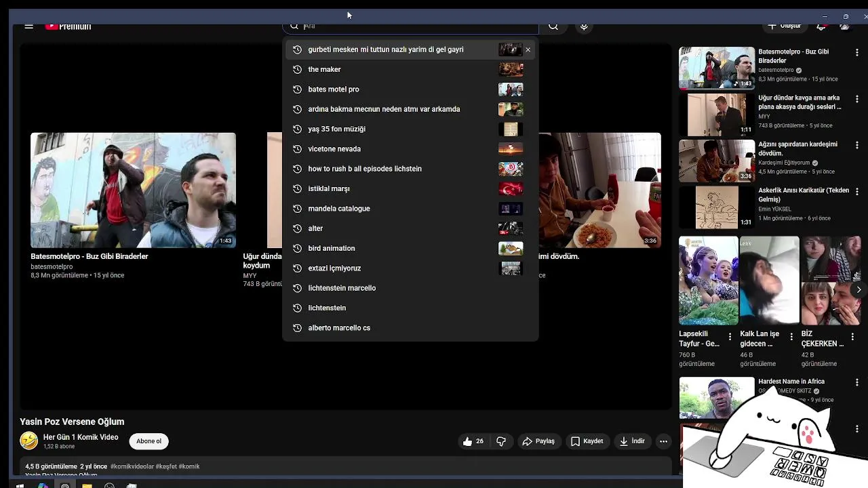Open options menu for Short 'Kalk Lan işe gidecen'
The width and height of the screenshot is (868, 488).
[x=791, y=336]
